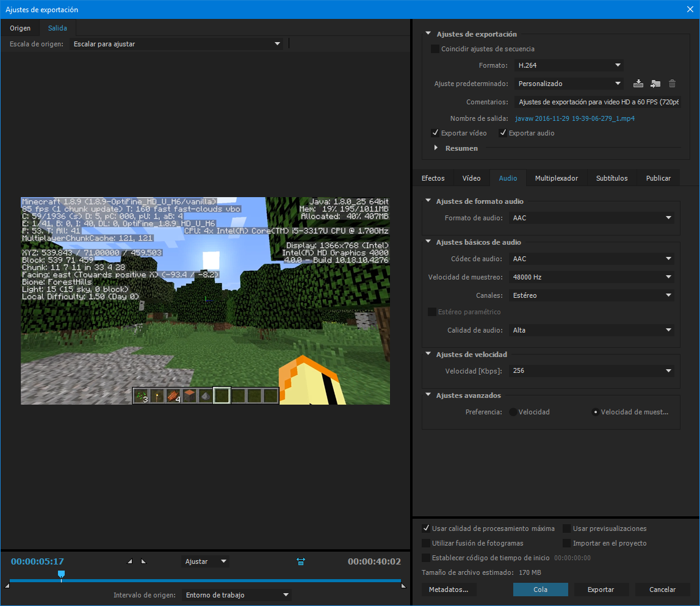
Task: Toggle Exportar vídeo checkbox
Action: coord(435,133)
